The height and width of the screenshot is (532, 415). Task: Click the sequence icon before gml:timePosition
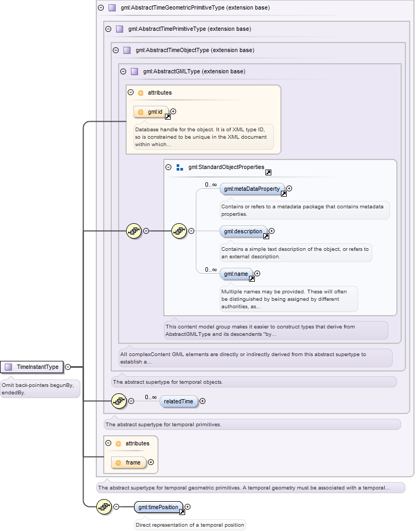coord(104,507)
